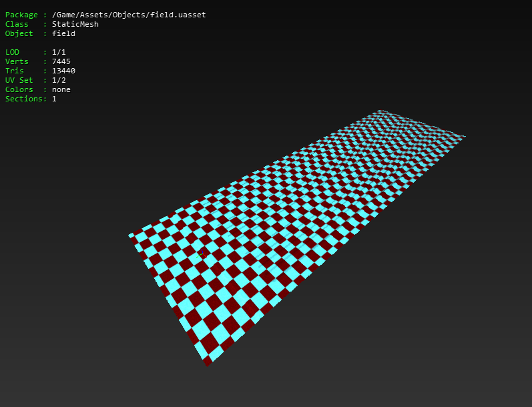This screenshot has width=532, height=407.
Task: Click the green 'Object' label
Action: click(x=19, y=33)
